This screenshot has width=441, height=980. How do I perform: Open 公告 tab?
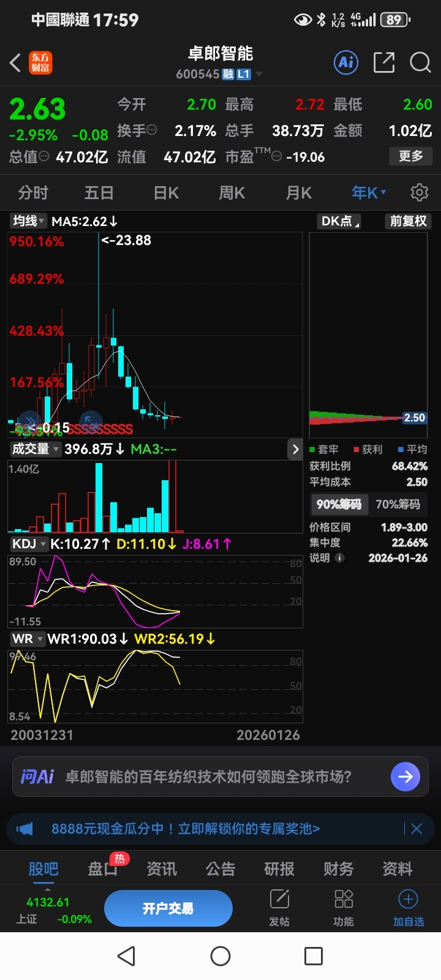221,869
